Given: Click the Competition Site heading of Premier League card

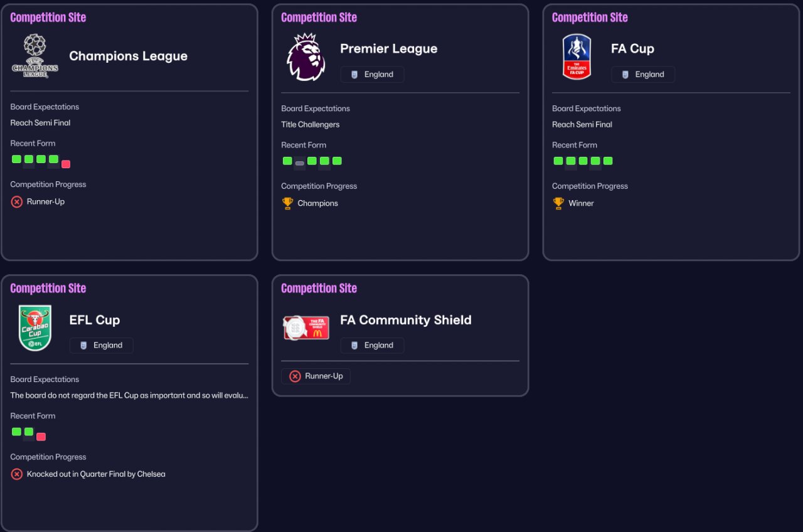Looking at the screenshot, I should (x=319, y=18).
